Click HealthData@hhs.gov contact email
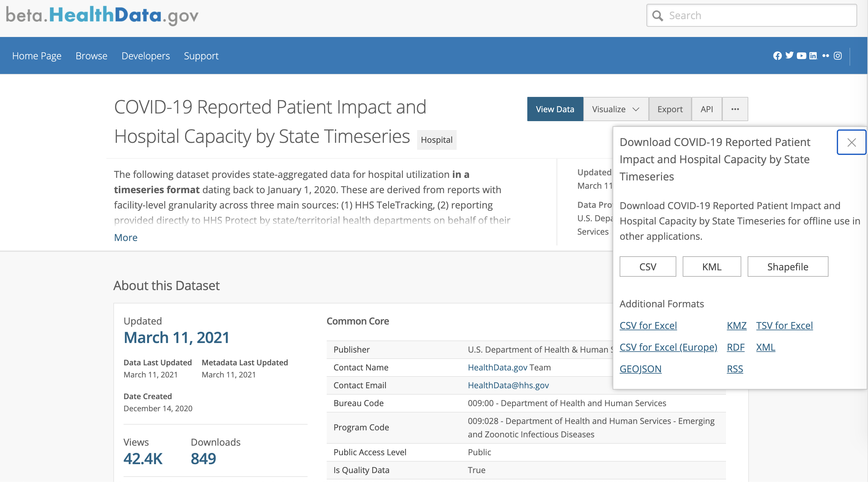The image size is (868, 482). [x=508, y=385]
